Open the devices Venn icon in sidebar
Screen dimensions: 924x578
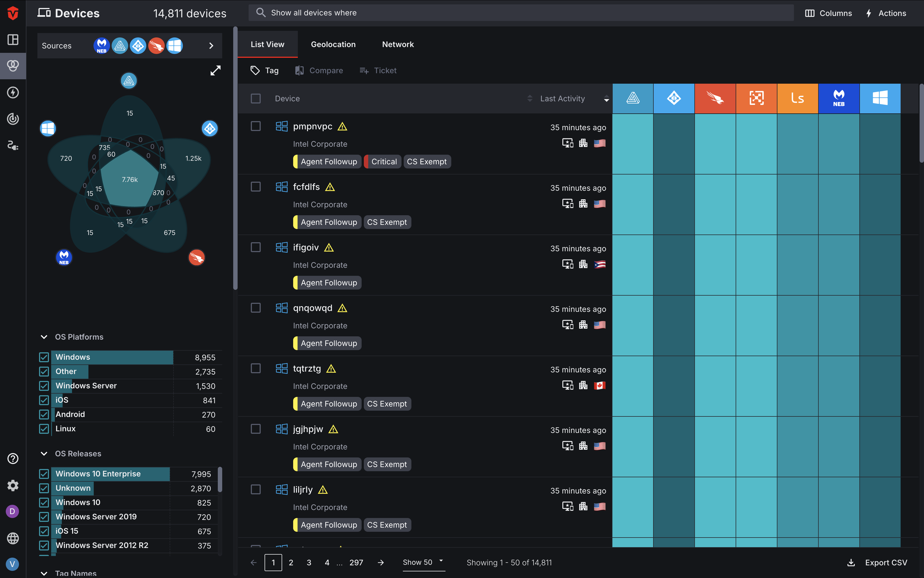[x=13, y=66]
